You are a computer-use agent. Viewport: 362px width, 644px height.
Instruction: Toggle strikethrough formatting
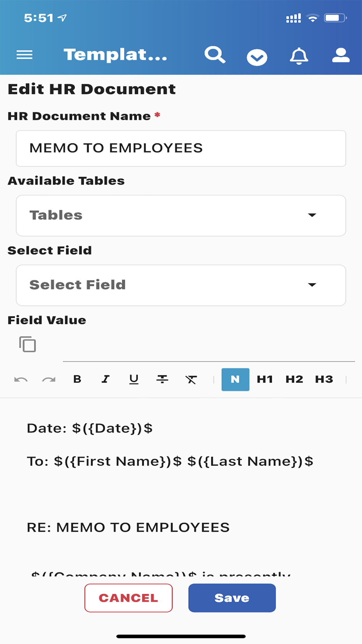[162, 379]
